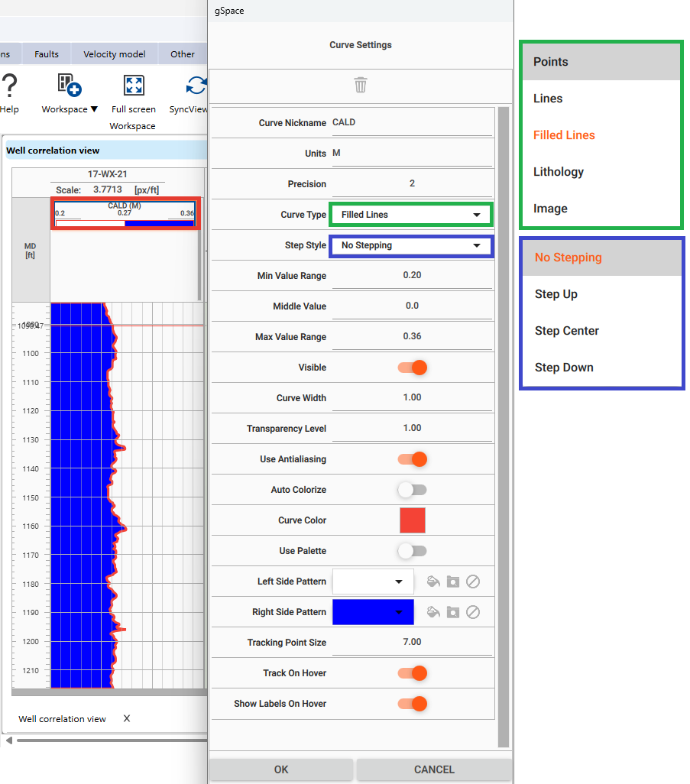Switch to the Velocity model tab

pyautogui.click(x=114, y=53)
